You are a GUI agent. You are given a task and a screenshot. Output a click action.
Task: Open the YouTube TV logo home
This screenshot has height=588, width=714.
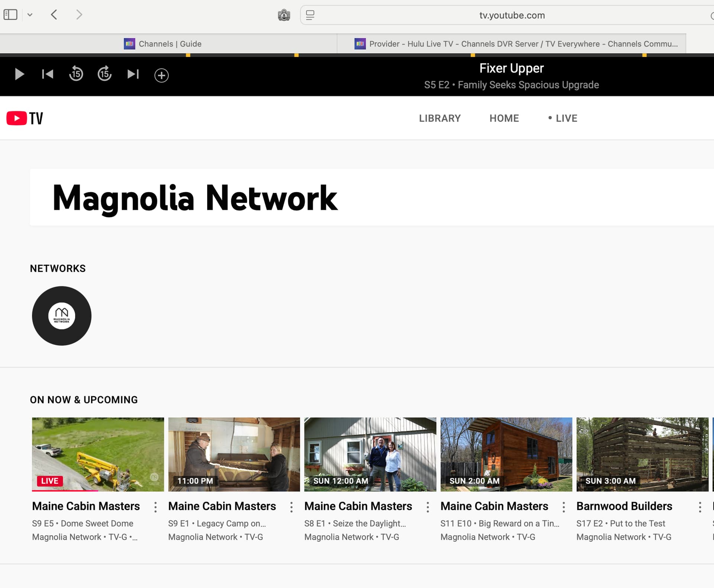[x=25, y=118]
